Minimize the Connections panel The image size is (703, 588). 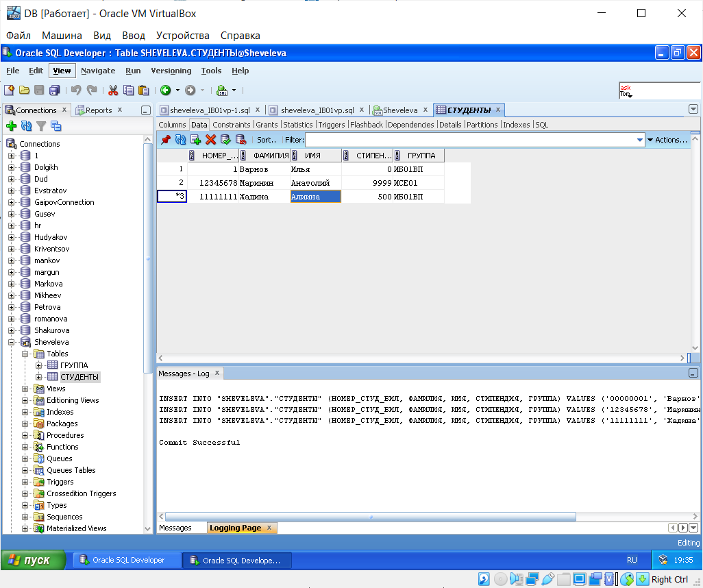[x=146, y=110]
